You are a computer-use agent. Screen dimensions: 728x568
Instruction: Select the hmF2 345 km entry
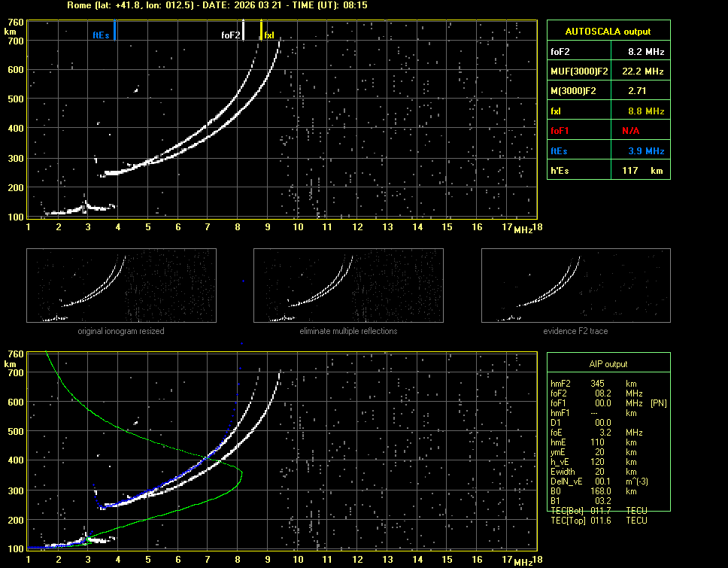[598, 384]
